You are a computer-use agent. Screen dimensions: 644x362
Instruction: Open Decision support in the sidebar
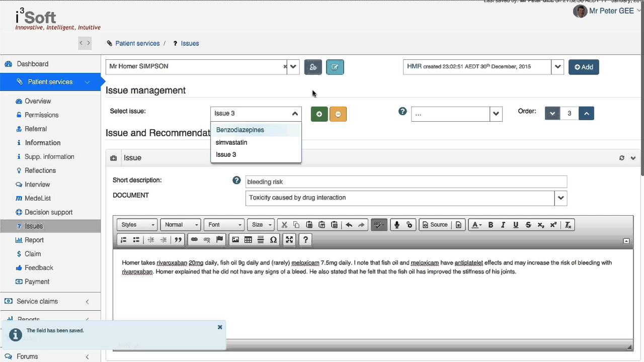coord(48,212)
